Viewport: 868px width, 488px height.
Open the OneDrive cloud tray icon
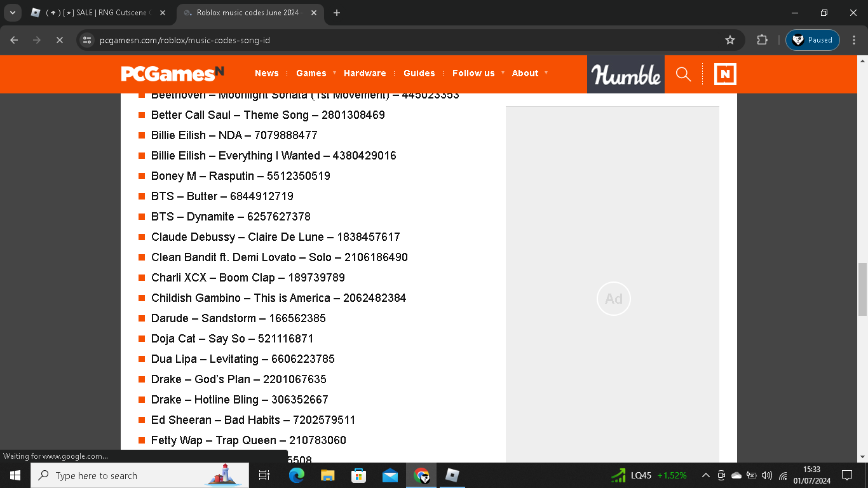(x=736, y=475)
